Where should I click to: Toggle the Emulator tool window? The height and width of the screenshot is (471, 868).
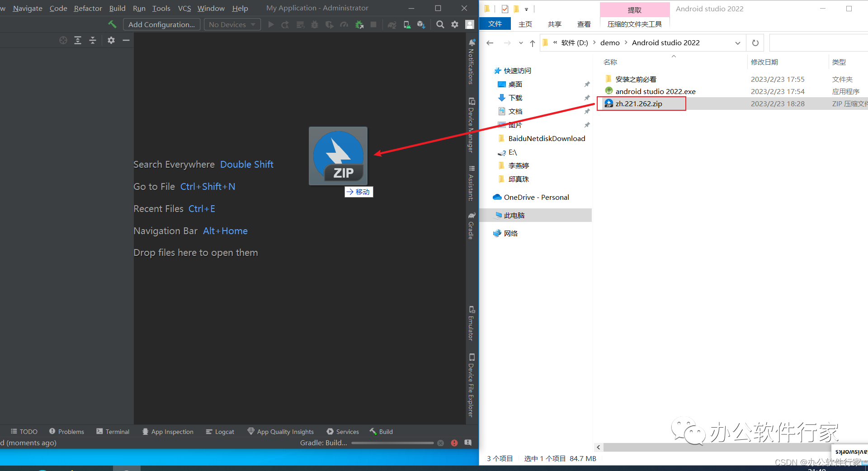[472, 323]
